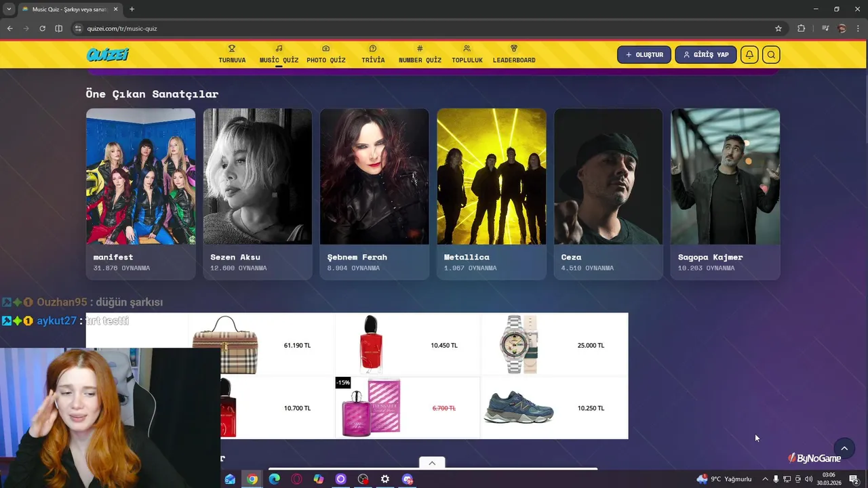Image resolution: width=868 pixels, height=488 pixels.
Task: Show hidden system tray icons chevron
Action: (766, 479)
